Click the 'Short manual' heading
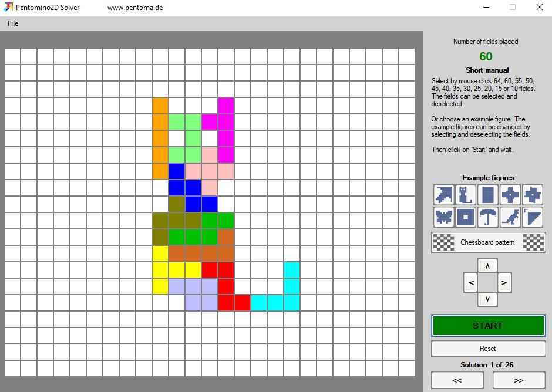Viewport: 552px width, 392px height. tap(487, 70)
